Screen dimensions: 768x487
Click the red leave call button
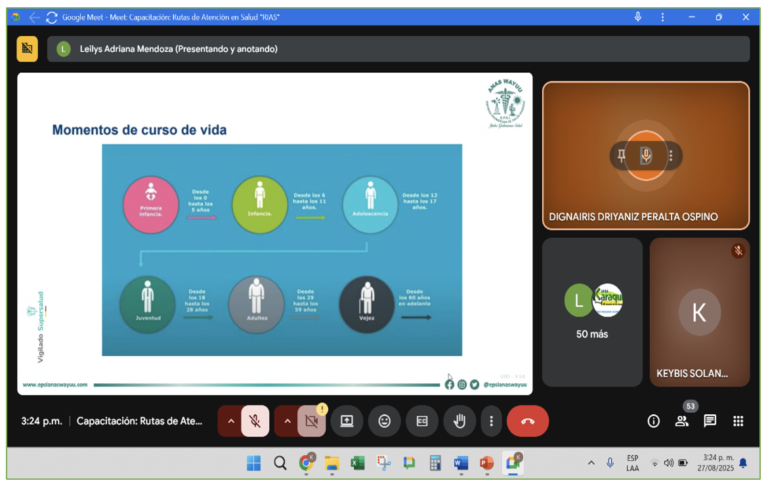point(528,421)
